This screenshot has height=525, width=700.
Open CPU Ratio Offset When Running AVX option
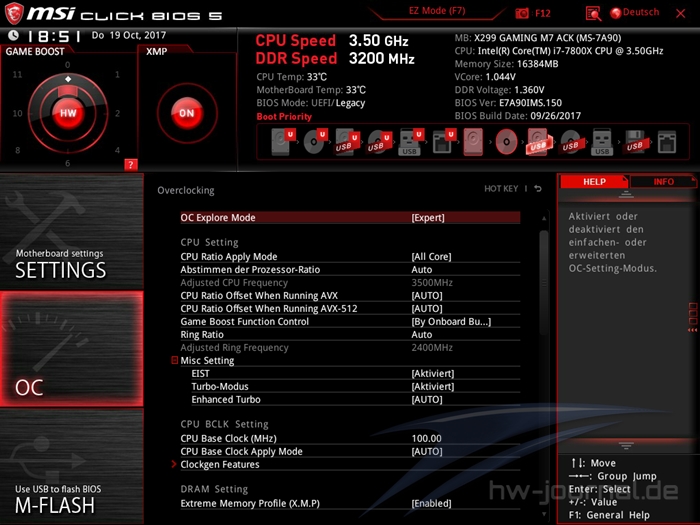tap(350, 295)
